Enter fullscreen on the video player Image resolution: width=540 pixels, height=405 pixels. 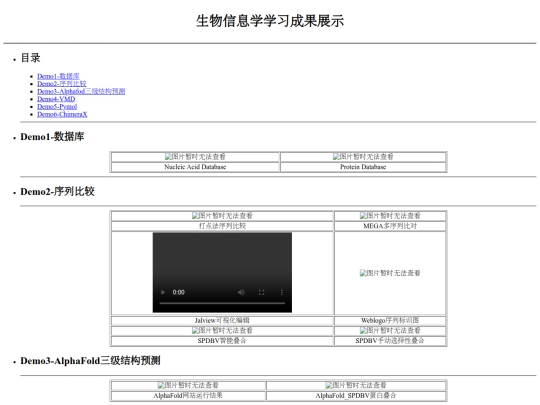coord(261,292)
